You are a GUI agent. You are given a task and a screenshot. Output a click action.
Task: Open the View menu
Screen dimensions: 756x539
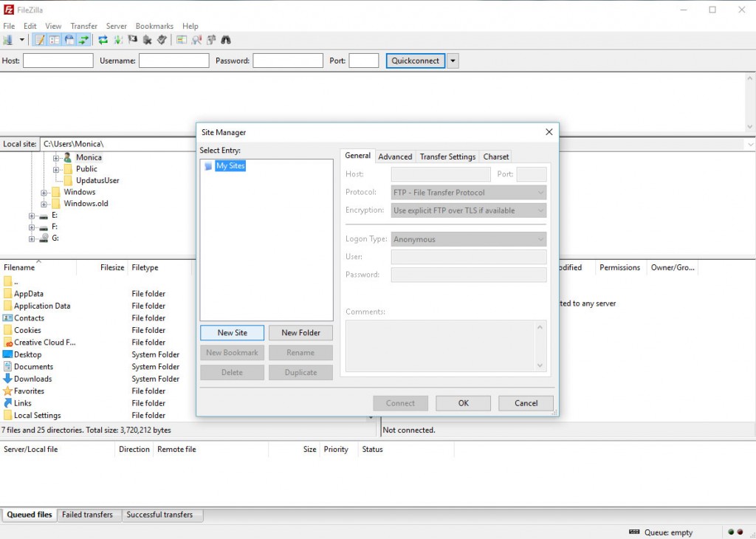53,26
